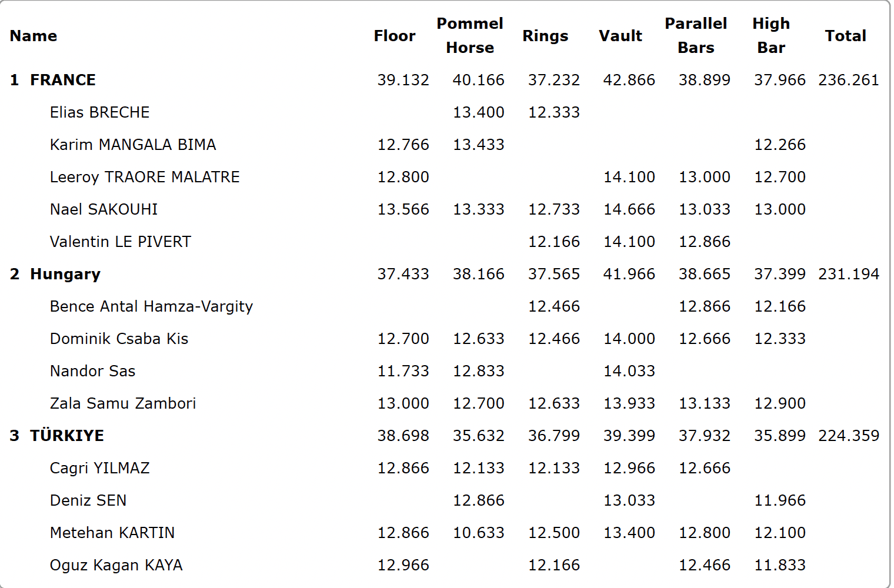Click athlete name Metehan KARTIN

(x=112, y=533)
